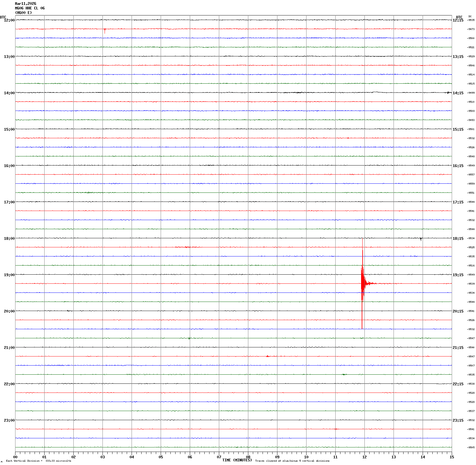Click the 15 minute mark on bottom axis
476x465 pixels.
[452, 457]
